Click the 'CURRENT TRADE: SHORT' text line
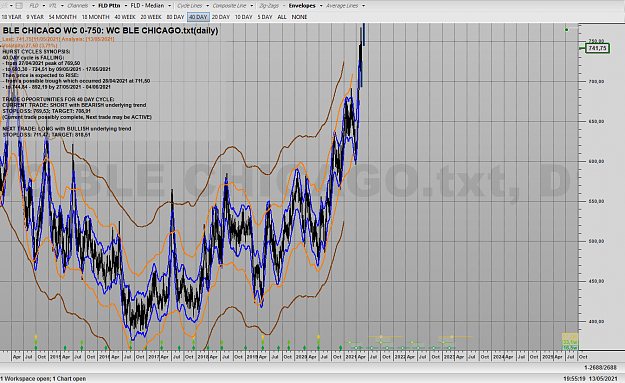625x383 pixels. coord(74,105)
